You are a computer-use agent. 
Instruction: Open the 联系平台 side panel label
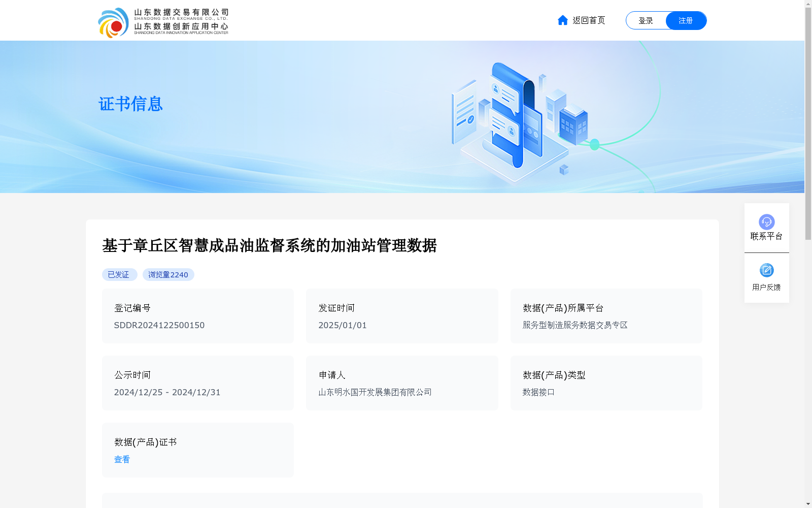766,236
